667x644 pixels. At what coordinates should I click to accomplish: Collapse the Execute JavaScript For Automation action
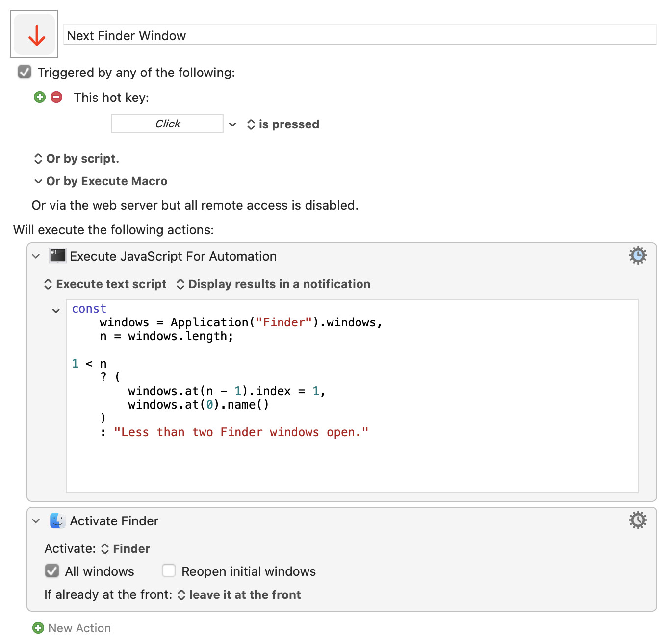pos(36,256)
